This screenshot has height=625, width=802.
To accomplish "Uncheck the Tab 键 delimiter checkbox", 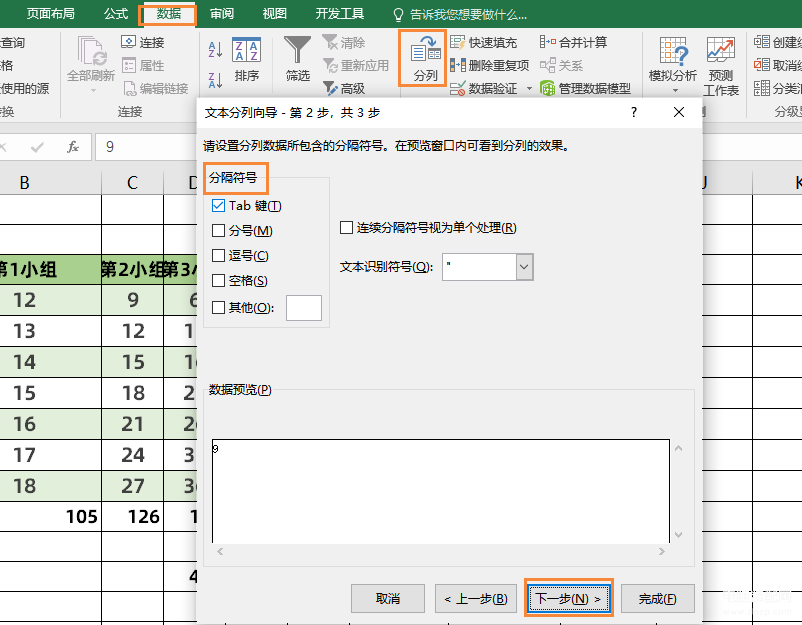I will click(x=218, y=206).
